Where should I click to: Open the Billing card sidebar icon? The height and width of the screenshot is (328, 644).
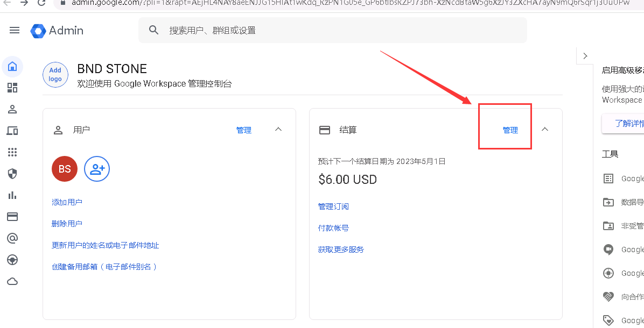12,217
